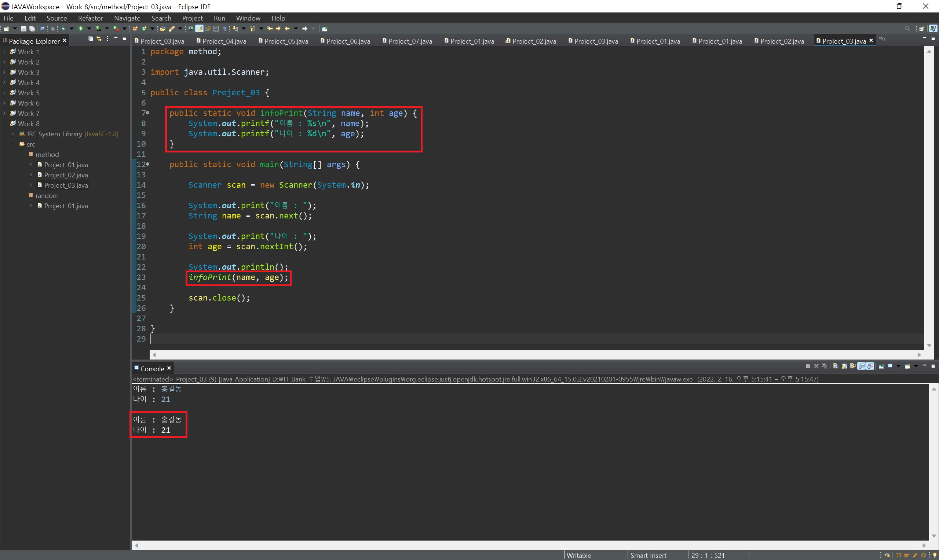Open the Refactor menu
The image size is (939, 560).
90,18
